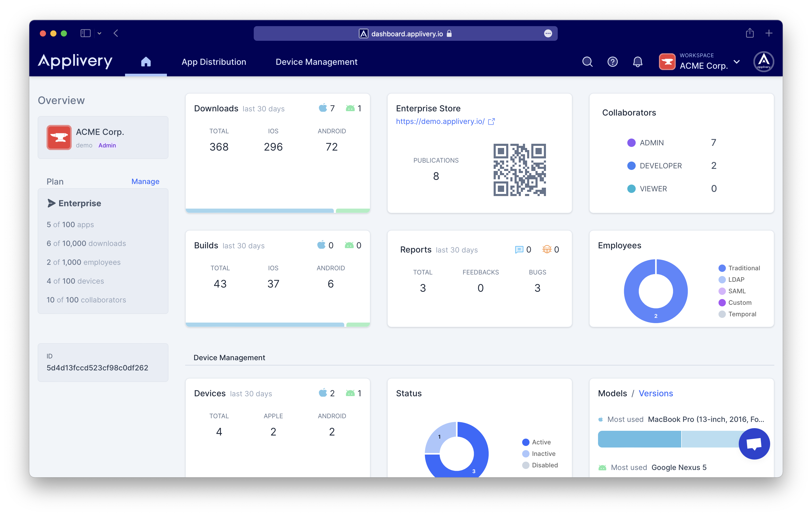Toggle the Active status legend item

coord(536,442)
